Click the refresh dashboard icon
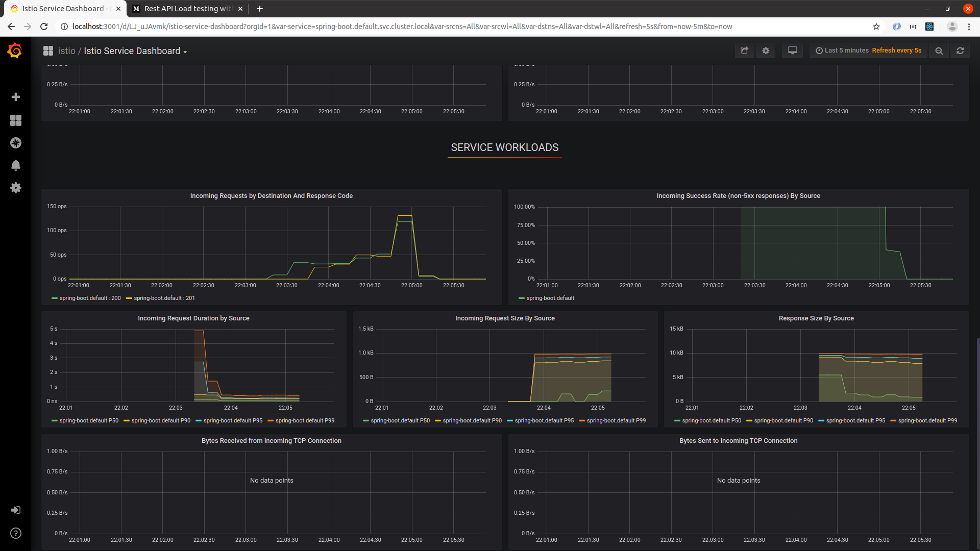This screenshot has width=980, height=551. (x=960, y=51)
